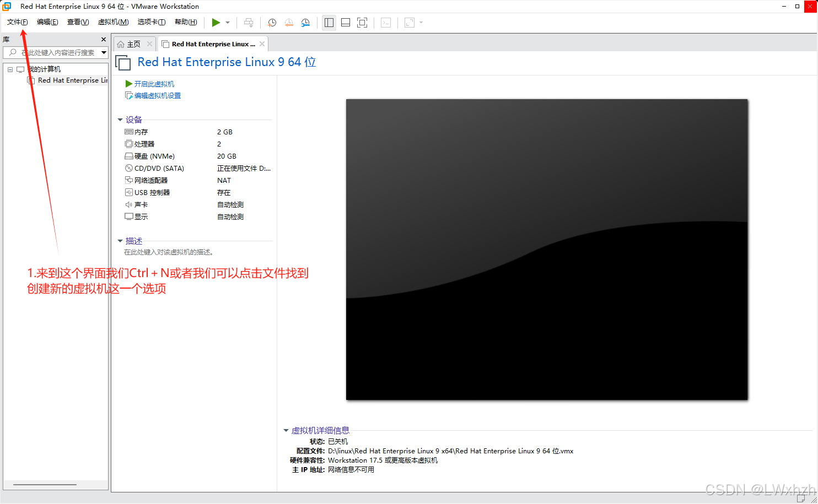Viewport: 818px width, 504px height.
Task: Click the 配置文件 vmx path text
Action: click(451, 451)
